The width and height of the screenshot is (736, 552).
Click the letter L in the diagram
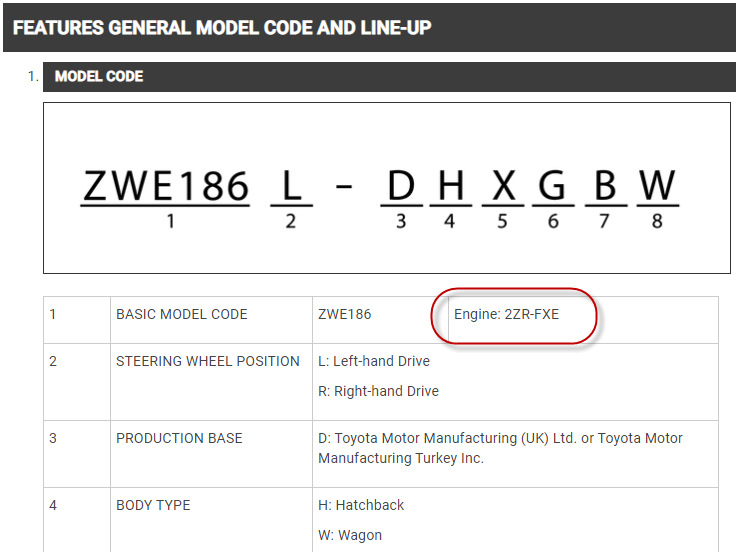290,186
